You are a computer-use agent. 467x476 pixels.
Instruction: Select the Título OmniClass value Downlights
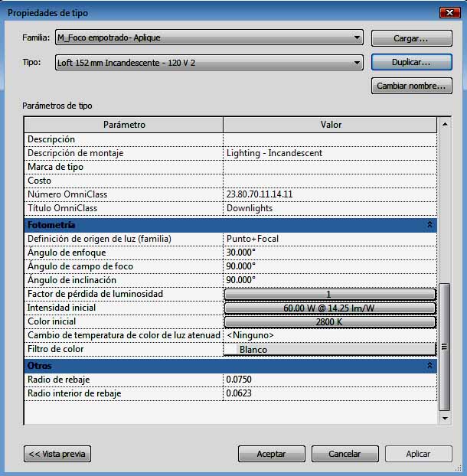(x=330, y=208)
